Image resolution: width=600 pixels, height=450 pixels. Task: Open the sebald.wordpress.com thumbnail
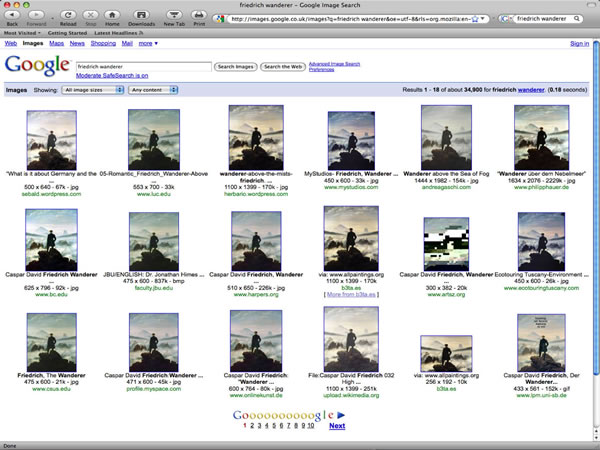pyautogui.click(x=52, y=140)
